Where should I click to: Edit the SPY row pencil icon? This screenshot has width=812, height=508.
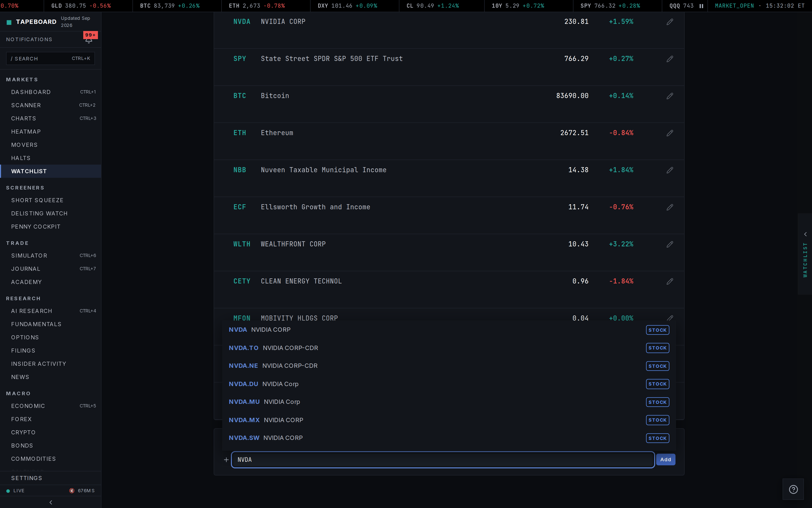670,59
